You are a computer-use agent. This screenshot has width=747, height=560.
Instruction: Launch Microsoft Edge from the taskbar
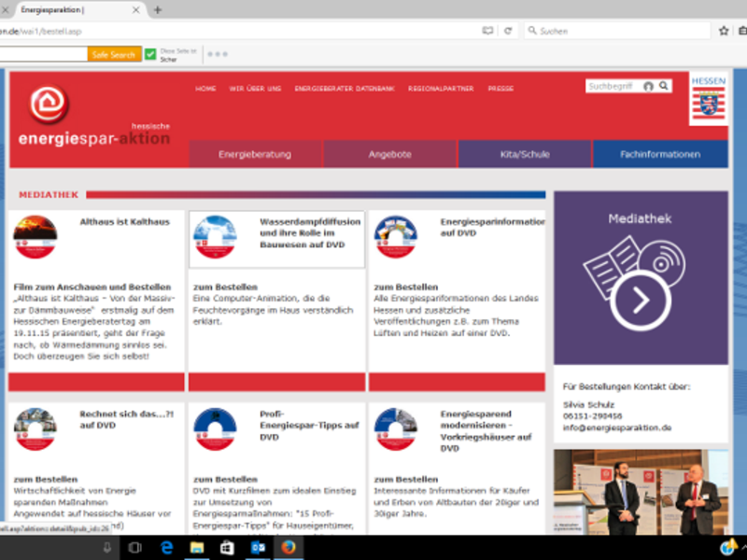click(166, 548)
